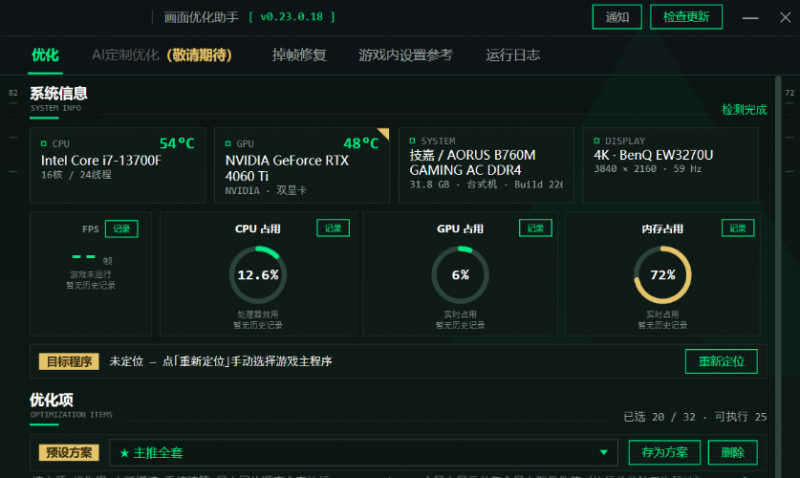The image size is (800, 478).
Task: Click the NVIDIA · 双显卡 text
Action: (266, 191)
